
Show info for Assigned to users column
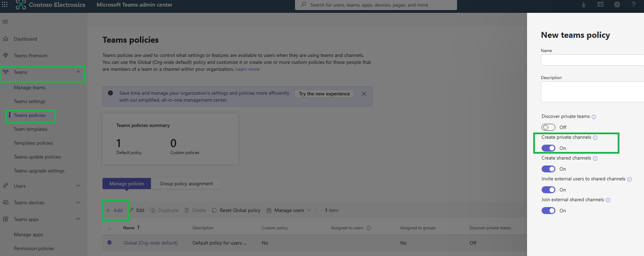point(369,228)
